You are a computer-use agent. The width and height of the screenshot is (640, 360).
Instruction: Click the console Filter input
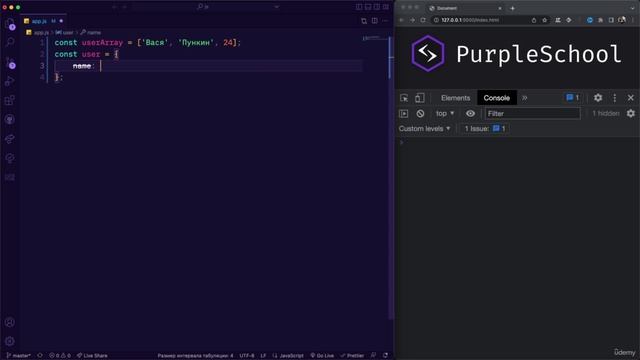pos(533,113)
